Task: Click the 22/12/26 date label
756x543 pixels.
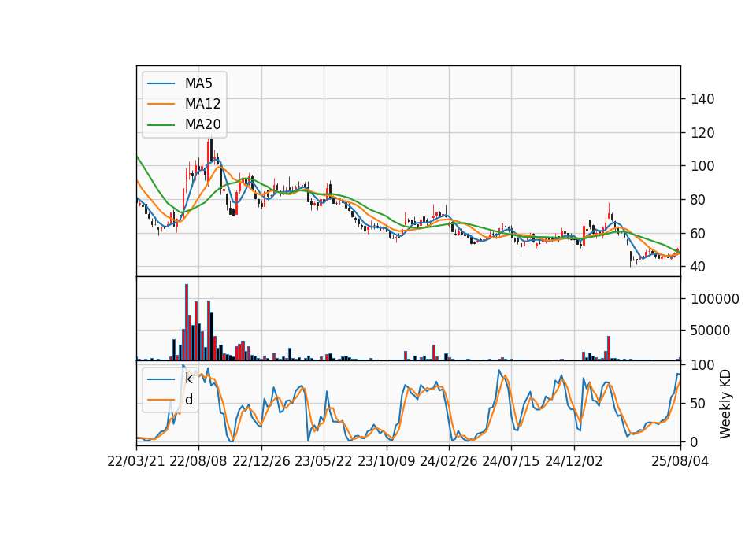Action: (261, 461)
